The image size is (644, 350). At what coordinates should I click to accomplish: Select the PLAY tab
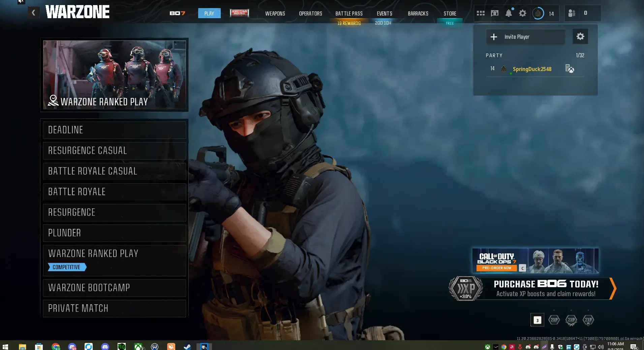209,13
